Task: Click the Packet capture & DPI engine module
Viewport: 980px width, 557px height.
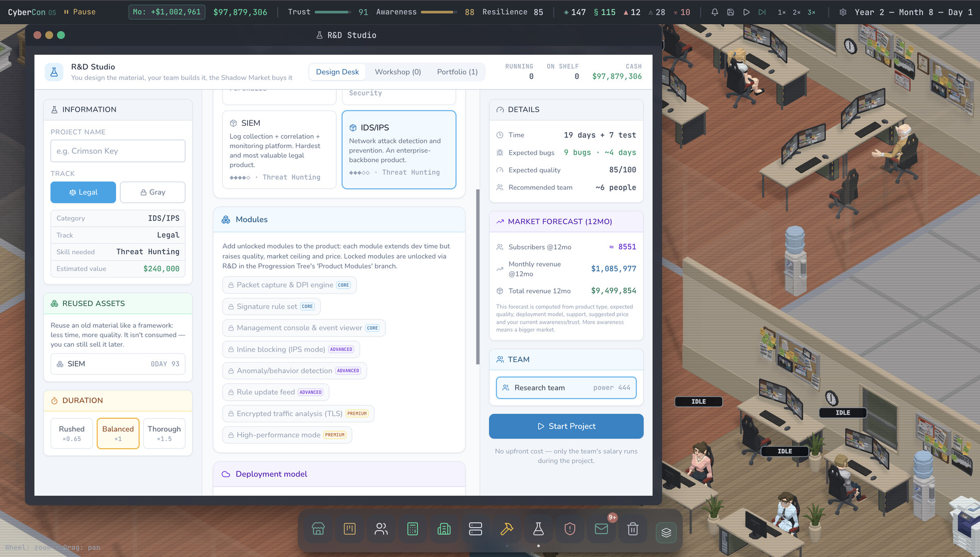Action: 289,285
